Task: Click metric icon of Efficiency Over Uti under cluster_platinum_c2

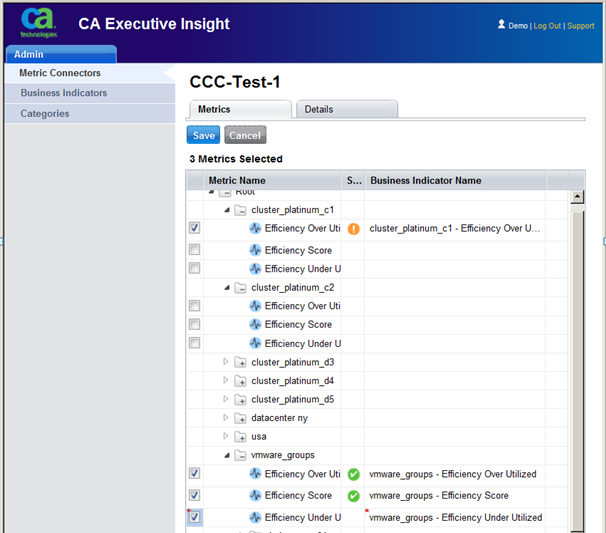Action: click(255, 306)
